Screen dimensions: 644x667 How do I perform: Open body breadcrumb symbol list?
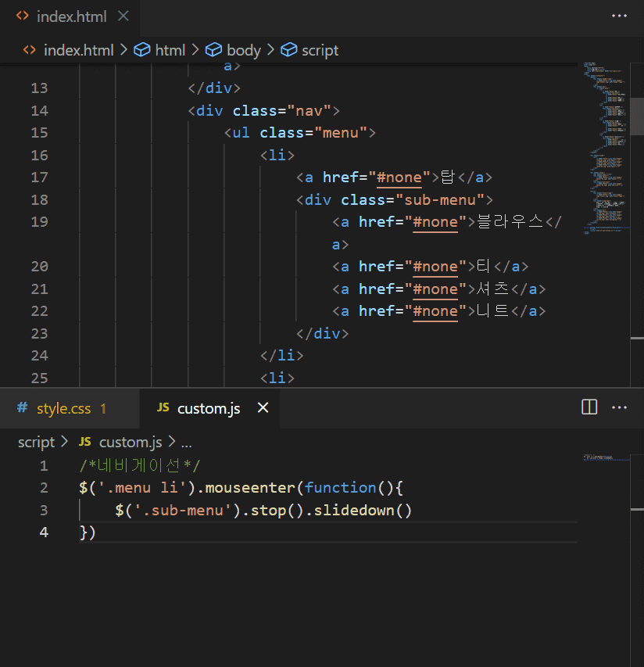pyautogui.click(x=243, y=50)
